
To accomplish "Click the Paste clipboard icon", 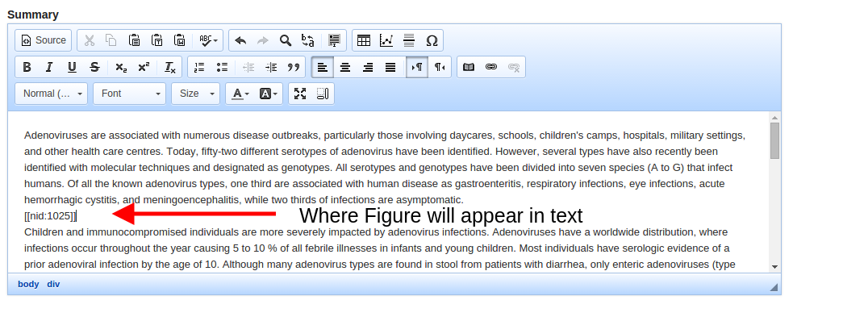I will 134,40.
